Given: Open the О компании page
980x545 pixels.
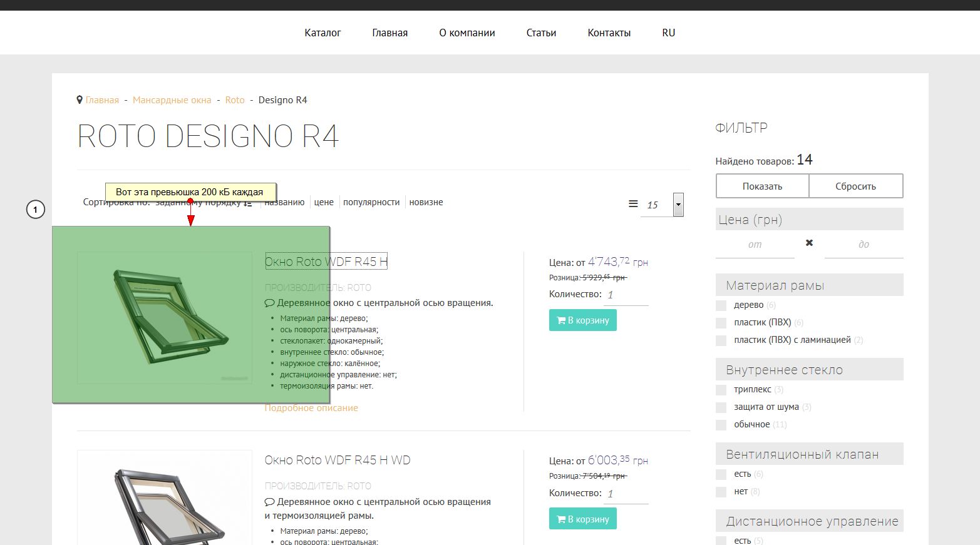Looking at the screenshot, I should pos(467,33).
